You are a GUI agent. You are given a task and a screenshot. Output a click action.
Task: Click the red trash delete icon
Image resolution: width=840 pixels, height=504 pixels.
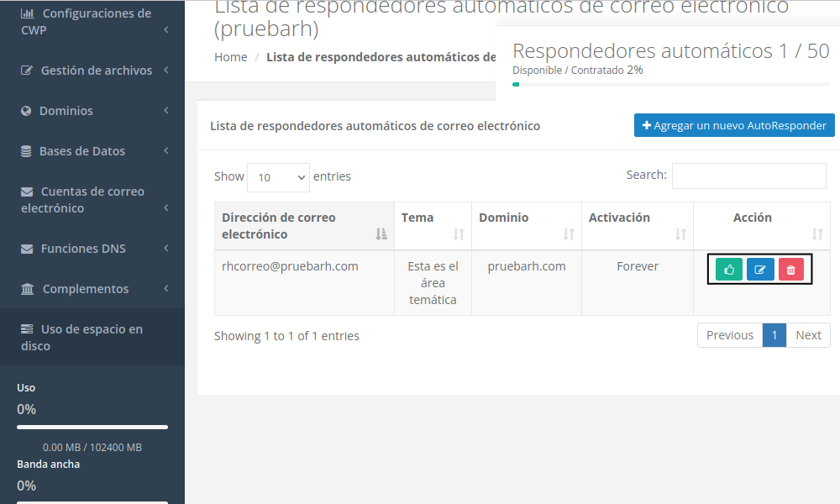pyautogui.click(x=791, y=270)
